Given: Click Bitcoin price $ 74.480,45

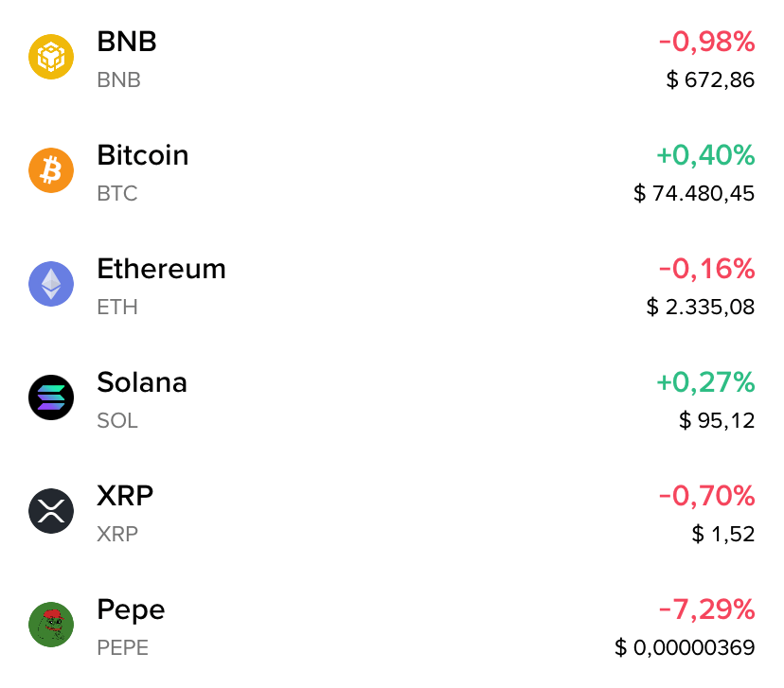Looking at the screenshot, I should tap(694, 193).
